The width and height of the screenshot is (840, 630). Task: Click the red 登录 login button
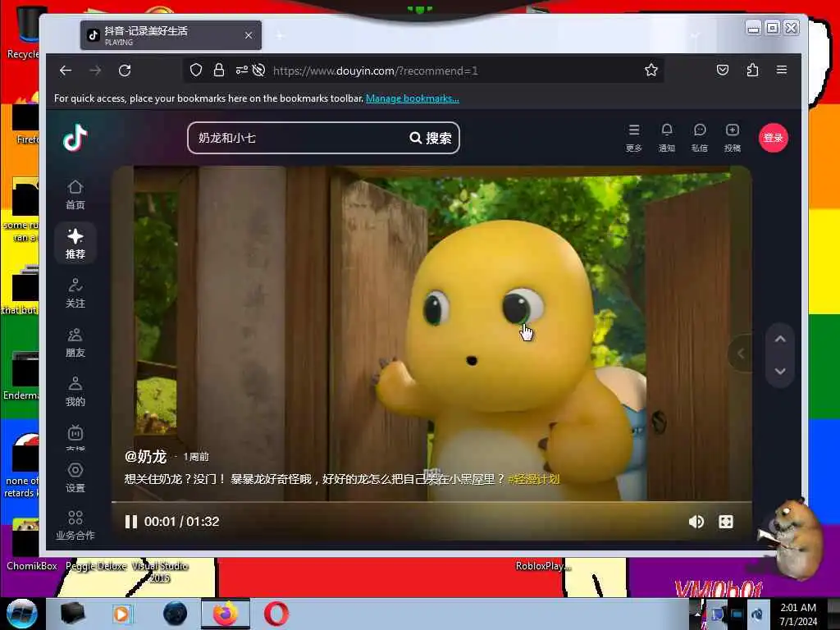(x=773, y=138)
